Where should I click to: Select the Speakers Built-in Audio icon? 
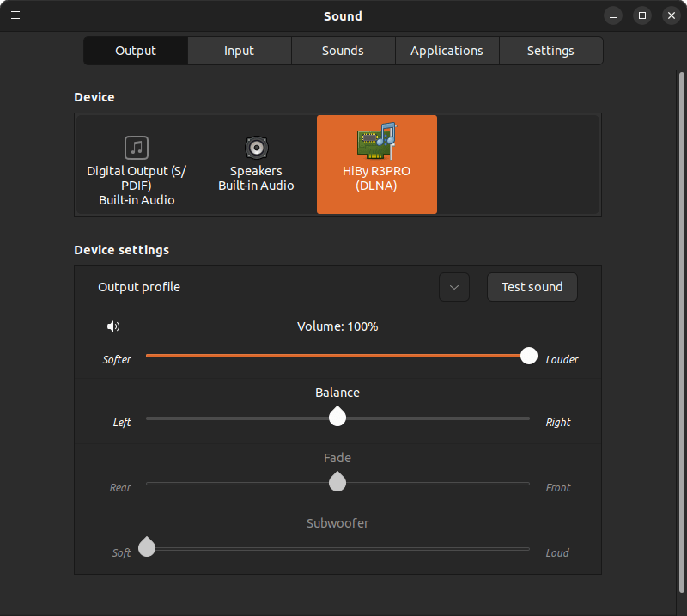[256, 148]
